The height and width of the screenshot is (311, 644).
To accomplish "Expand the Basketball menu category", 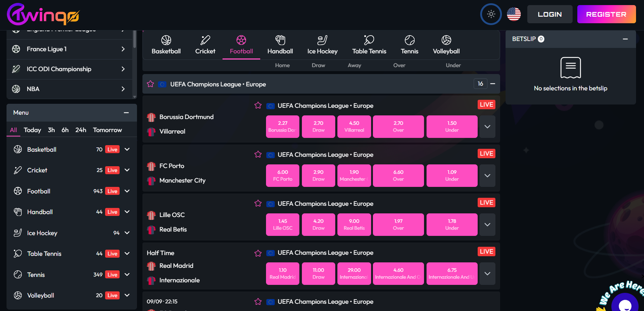I will (127, 149).
